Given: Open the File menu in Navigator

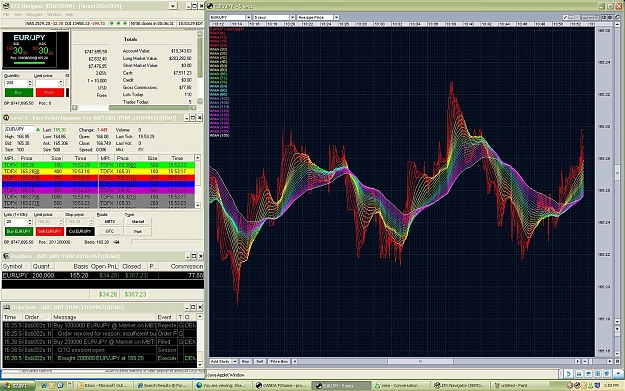Looking at the screenshot, I should (x=6, y=14).
